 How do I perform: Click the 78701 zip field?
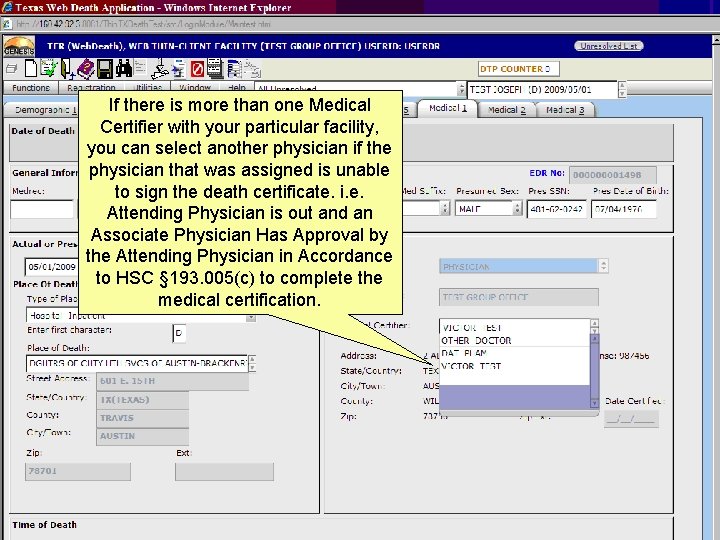coord(78,471)
